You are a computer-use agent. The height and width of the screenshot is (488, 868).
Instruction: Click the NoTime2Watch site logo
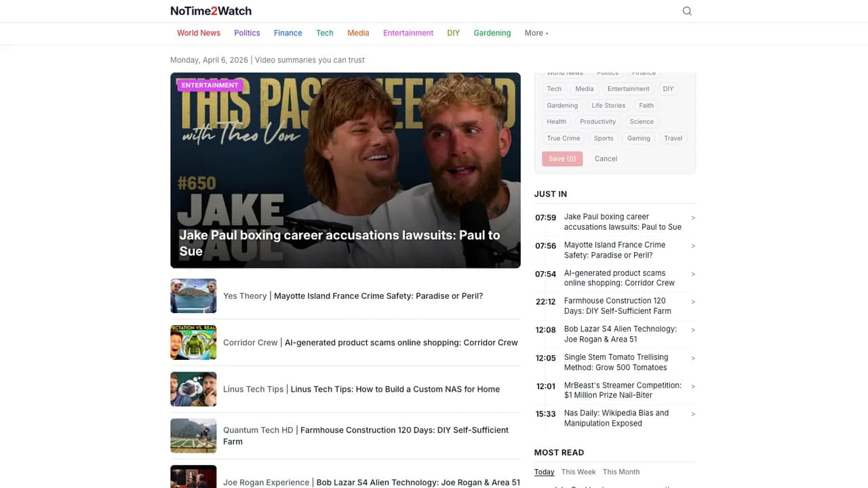(211, 11)
